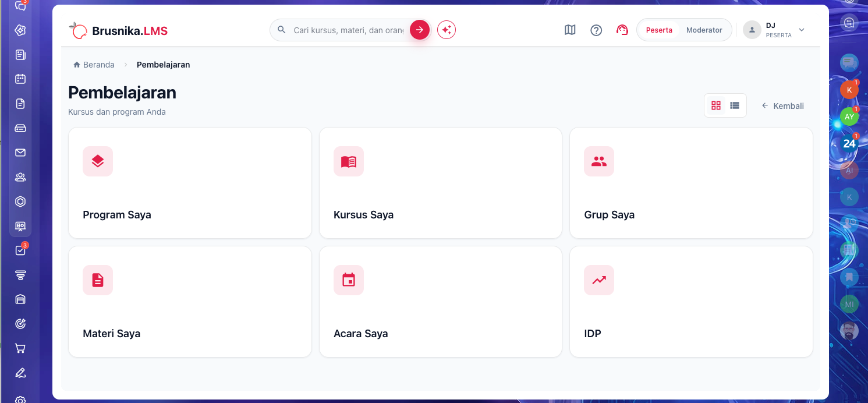Viewport: 868px width, 403px height.
Task: Click the red support headset icon
Action: point(622,30)
